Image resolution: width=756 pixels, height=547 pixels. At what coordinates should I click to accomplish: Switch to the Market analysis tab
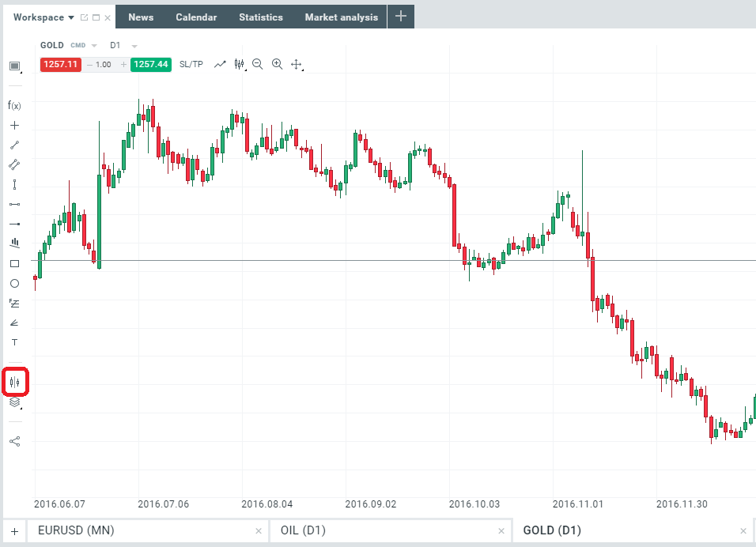point(341,17)
